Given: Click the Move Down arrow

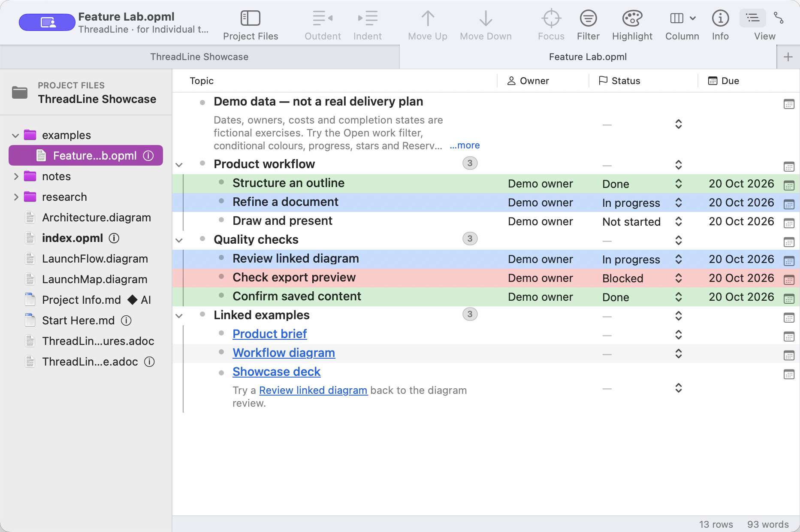Looking at the screenshot, I should 486,18.
